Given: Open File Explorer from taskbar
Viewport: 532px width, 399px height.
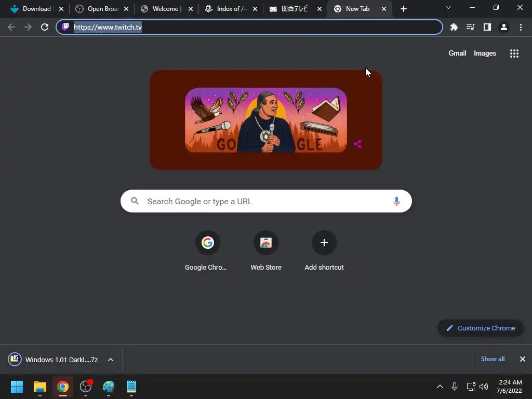Looking at the screenshot, I should 39,387.
